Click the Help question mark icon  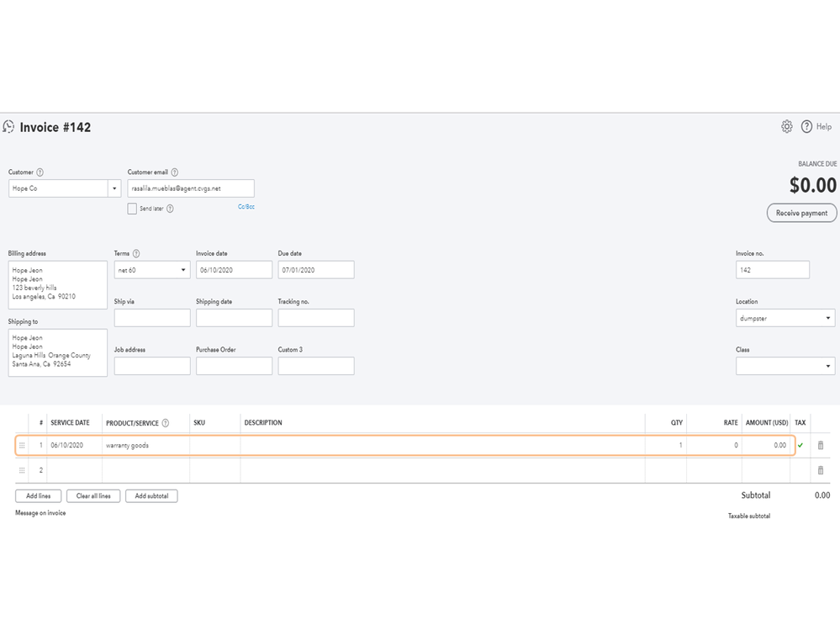pos(806,127)
